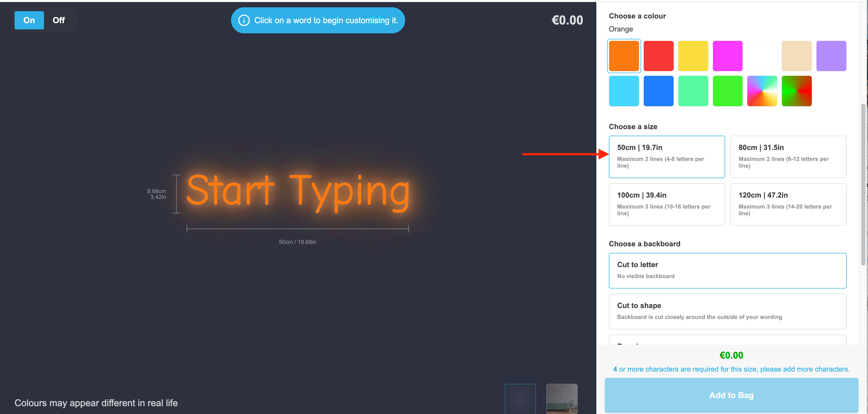Select the white colour swatch
868x414 pixels.
pyautogui.click(x=762, y=56)
